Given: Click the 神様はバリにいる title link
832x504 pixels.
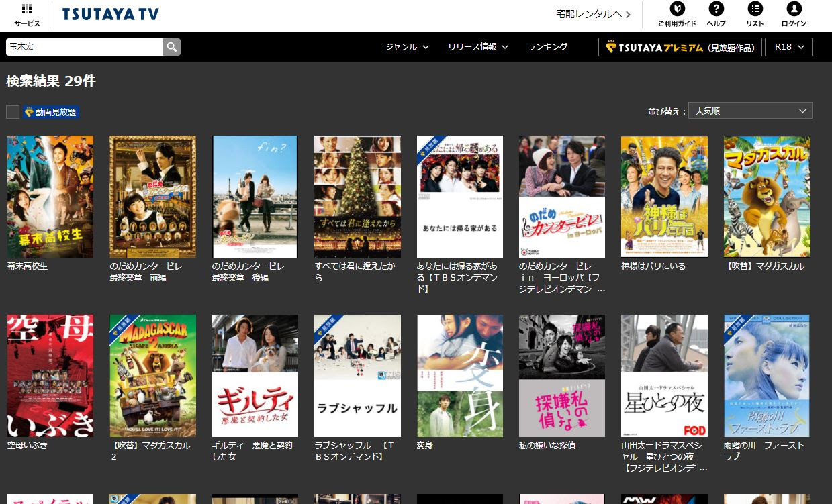Looking at the screenshot, I should pos(653,266).
